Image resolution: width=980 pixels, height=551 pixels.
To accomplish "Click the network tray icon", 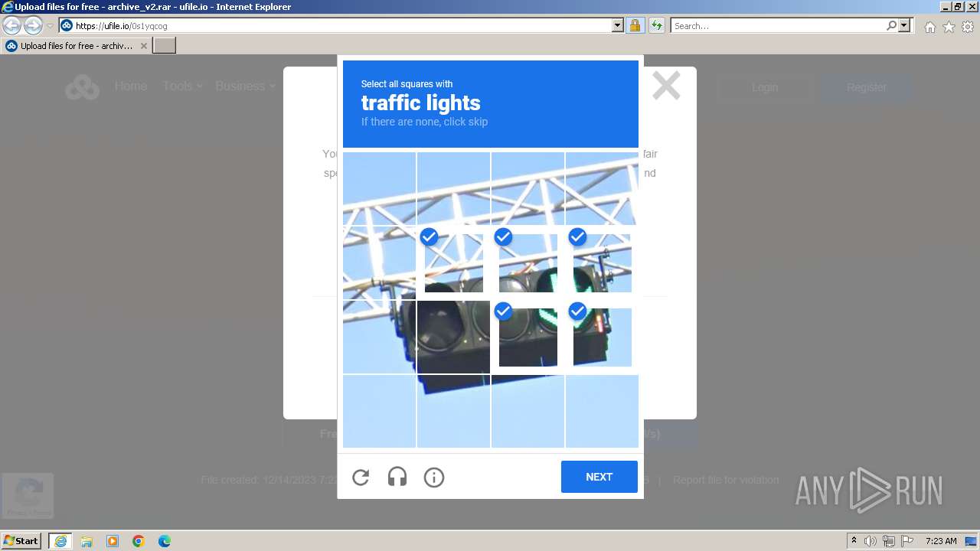I will click(x=889, y=541).
